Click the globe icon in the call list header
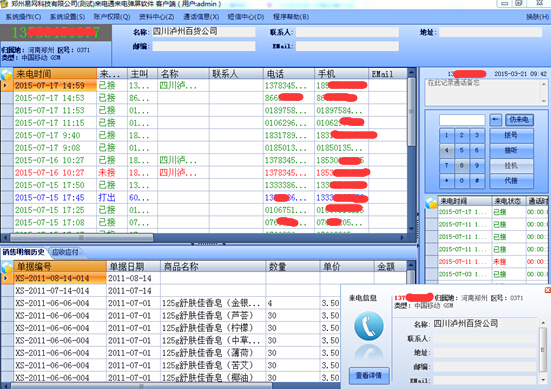The height and width of the screenshot is (389, 551). tap(6, 74)
